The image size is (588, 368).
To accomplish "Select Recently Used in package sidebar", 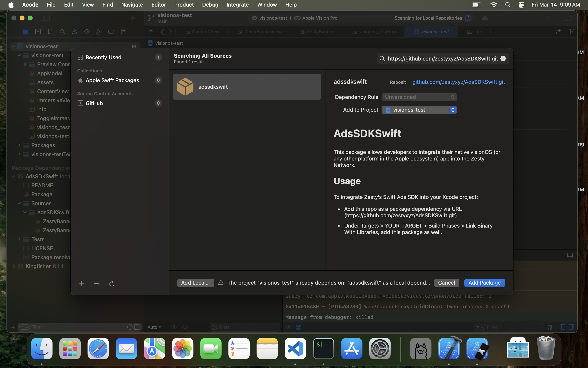I will click(120, 57).
